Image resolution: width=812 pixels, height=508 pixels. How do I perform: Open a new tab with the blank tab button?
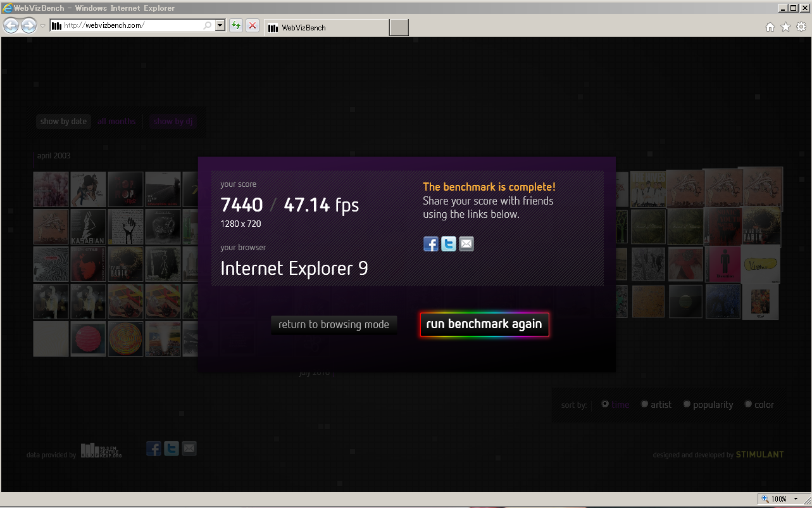(399, 28)
